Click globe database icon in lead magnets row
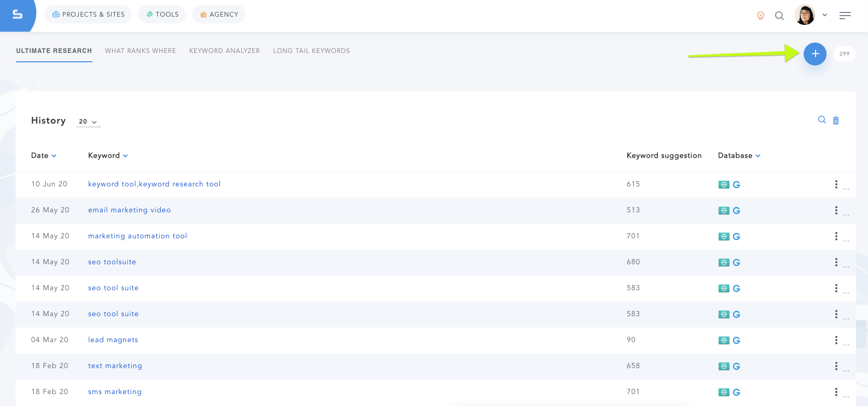The height and width of the screenshot is (406, 868). click(x=724, y=341)
